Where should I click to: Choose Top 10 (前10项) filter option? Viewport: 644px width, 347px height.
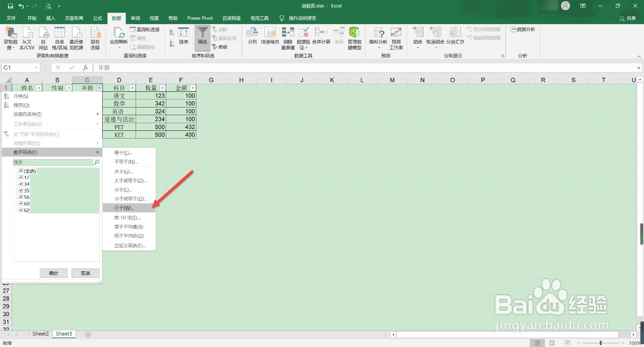click(x=129, y=217)
